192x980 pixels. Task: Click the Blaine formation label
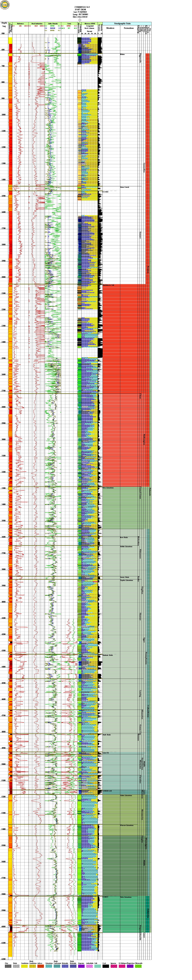pyautogui.click(x=122, y=55)
